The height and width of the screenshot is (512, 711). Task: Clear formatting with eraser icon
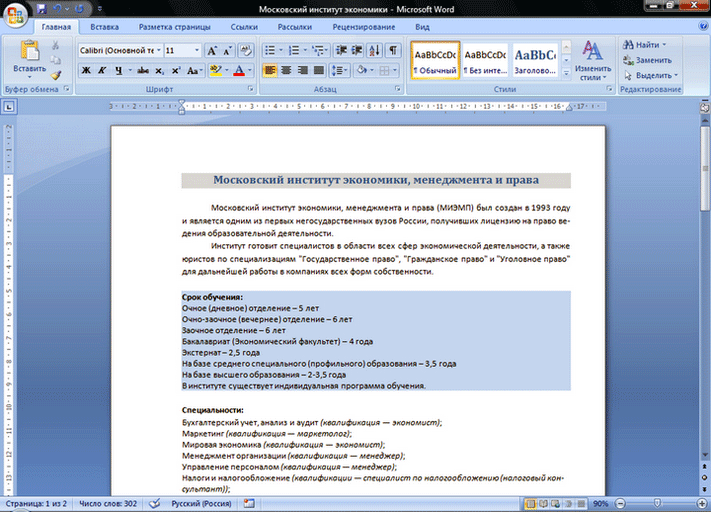pyautogui.click(x=246, y=50)
